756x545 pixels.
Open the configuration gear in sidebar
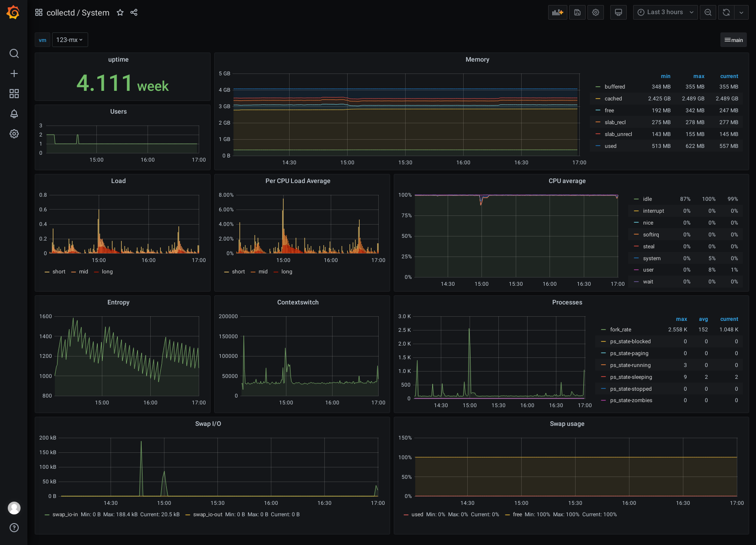[x=14, y=134]
